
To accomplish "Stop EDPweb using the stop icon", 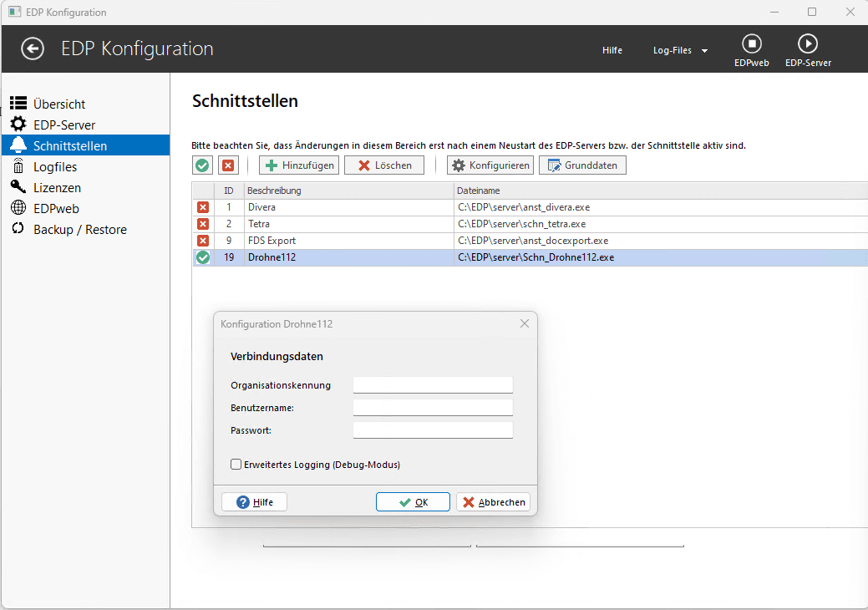I will [752, 43].
